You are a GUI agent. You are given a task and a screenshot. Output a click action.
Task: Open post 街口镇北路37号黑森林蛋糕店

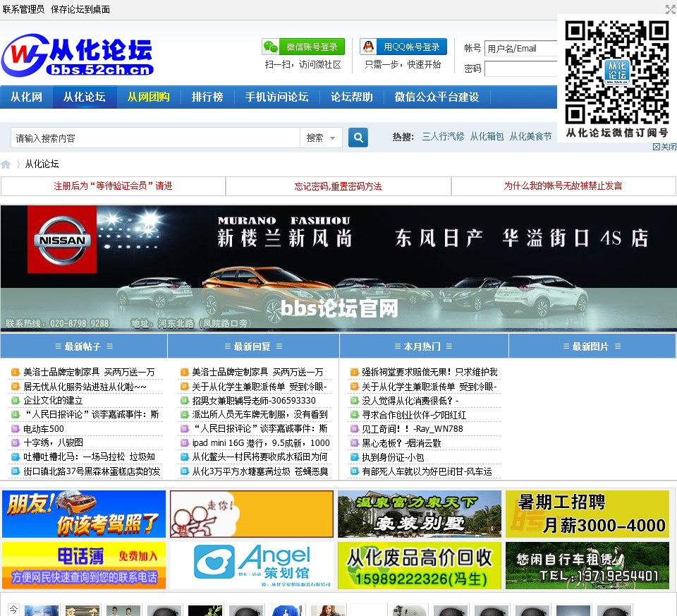(92, 471)
